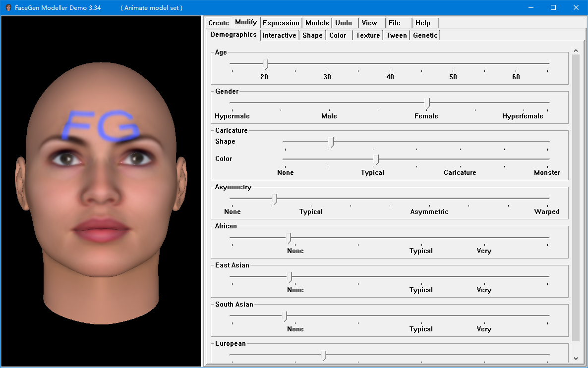Go to the Genetic sub-tab
The image size is (588, 368).
(425, 35)
